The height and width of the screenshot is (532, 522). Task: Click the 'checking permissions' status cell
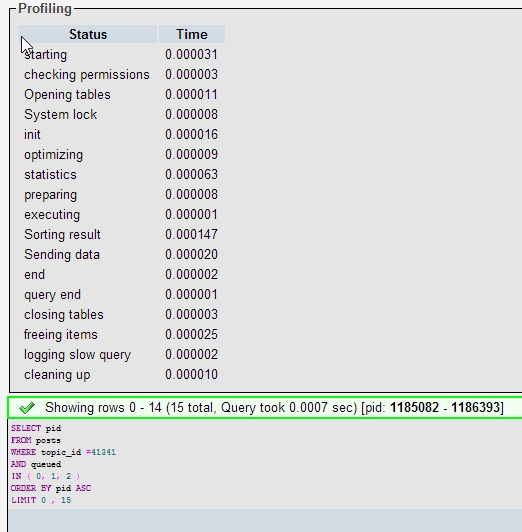point(87,75)
